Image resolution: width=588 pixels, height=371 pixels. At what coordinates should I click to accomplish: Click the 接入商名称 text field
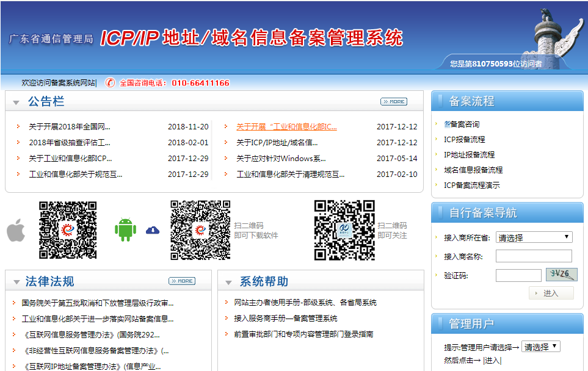point(534,256)
